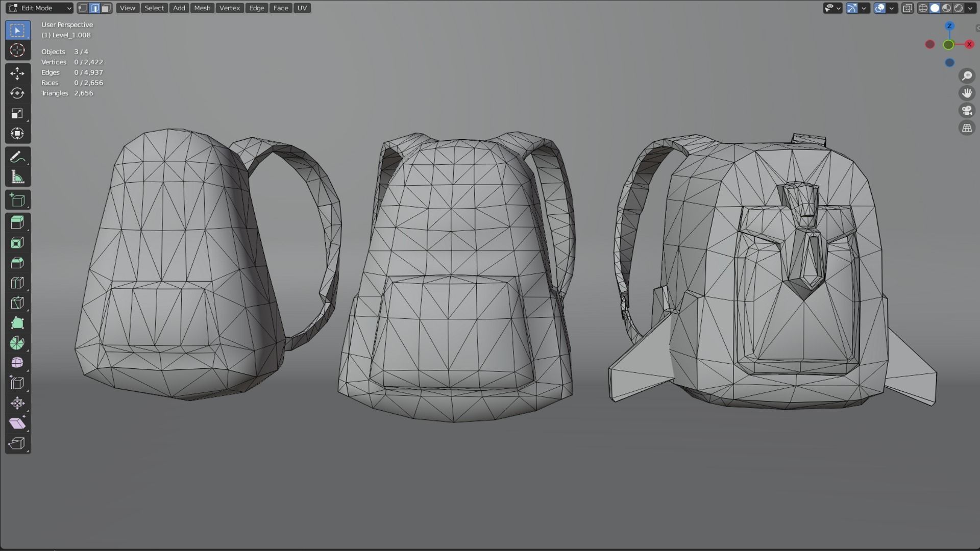
Task: Open the Mesh menu
Action: tap(202, 8)
